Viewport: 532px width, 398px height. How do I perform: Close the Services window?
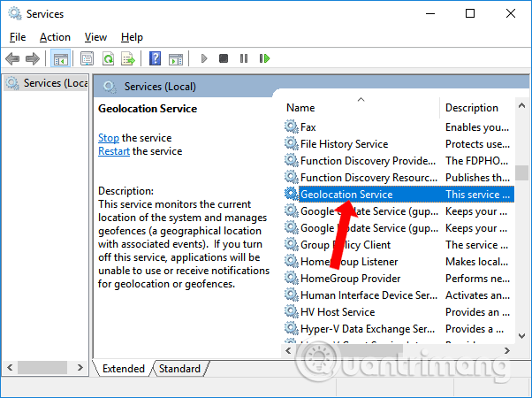point(510,13)
